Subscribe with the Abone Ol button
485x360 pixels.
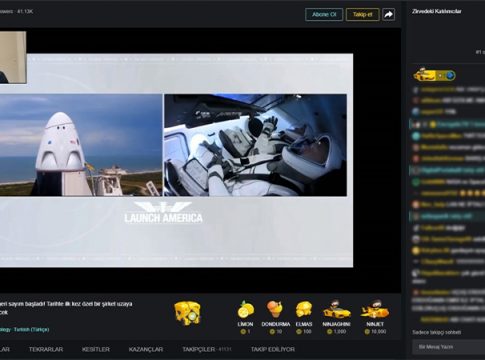click(324, 14)
